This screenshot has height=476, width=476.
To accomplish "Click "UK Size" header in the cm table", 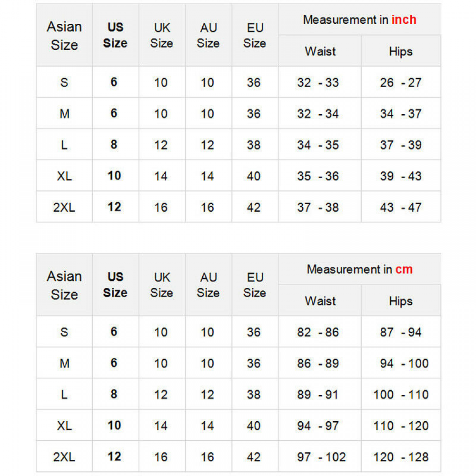I will pos(161,285).
